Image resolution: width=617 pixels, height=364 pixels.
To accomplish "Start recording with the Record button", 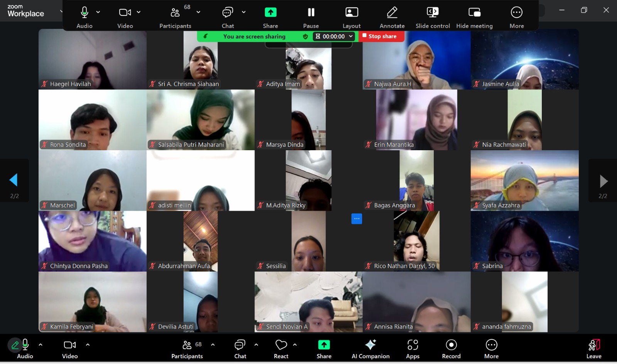I will 451,345.
